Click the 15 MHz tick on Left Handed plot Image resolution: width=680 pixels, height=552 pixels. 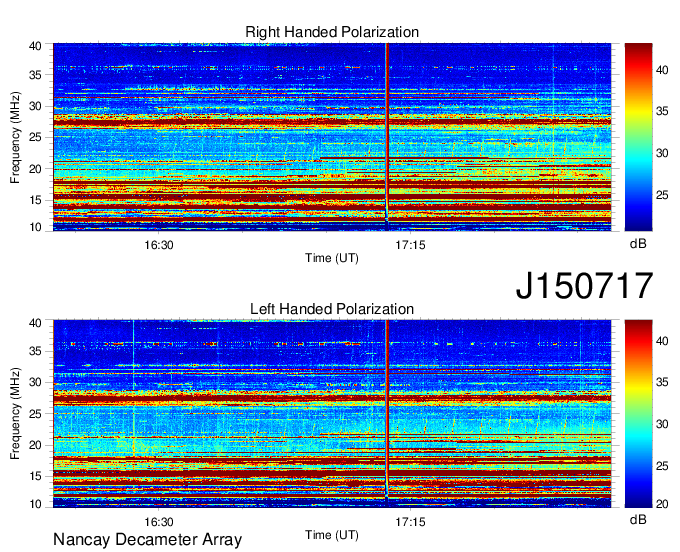[35, 477]
